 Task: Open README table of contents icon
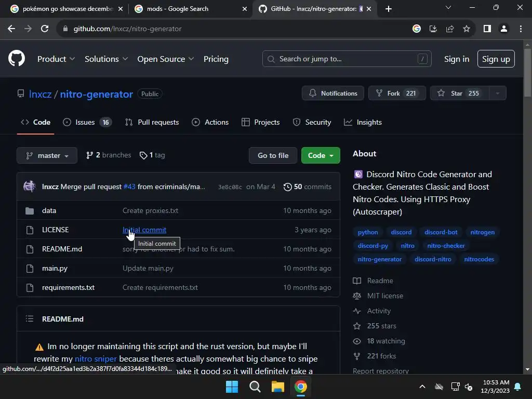click(30, 319)
